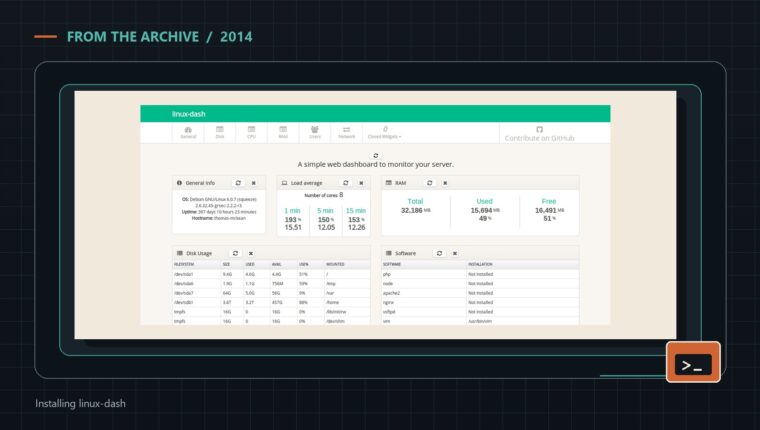Select the /dev/sda1 disk row
Screen dimensions: 760x430
271,274
